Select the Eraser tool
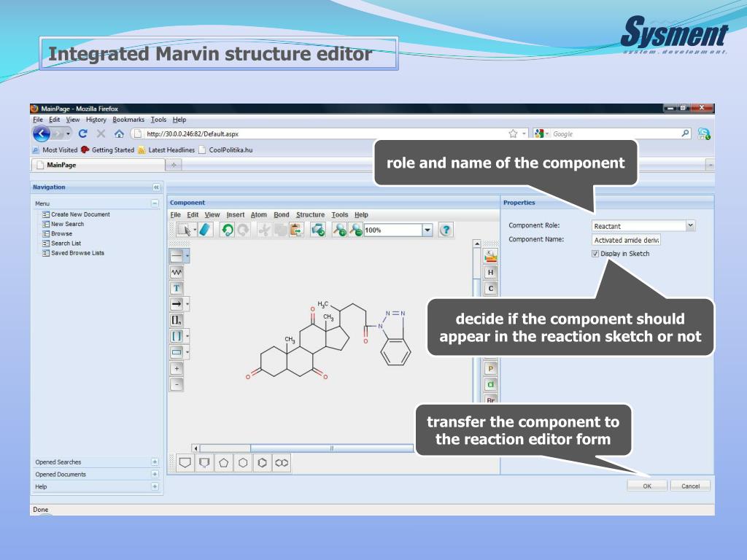The height and width of the screenshot is (560, 747). click(x=205, y=230)
